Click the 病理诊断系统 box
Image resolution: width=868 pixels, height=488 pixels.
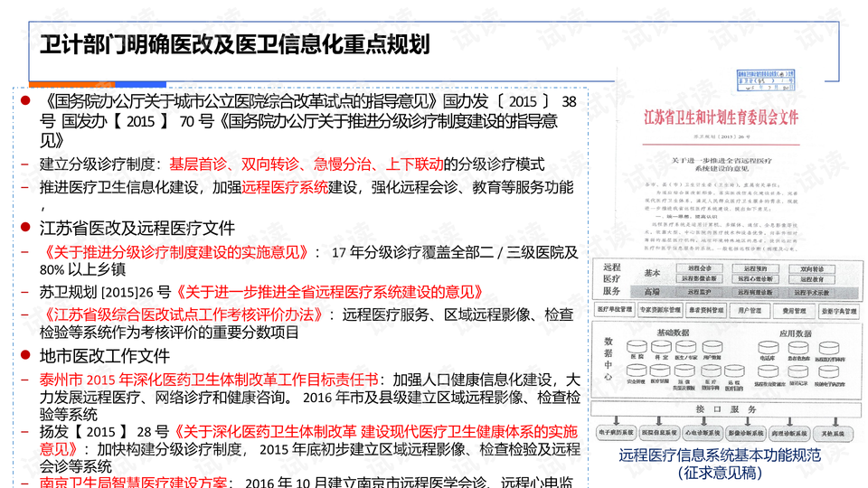point(789,433)
